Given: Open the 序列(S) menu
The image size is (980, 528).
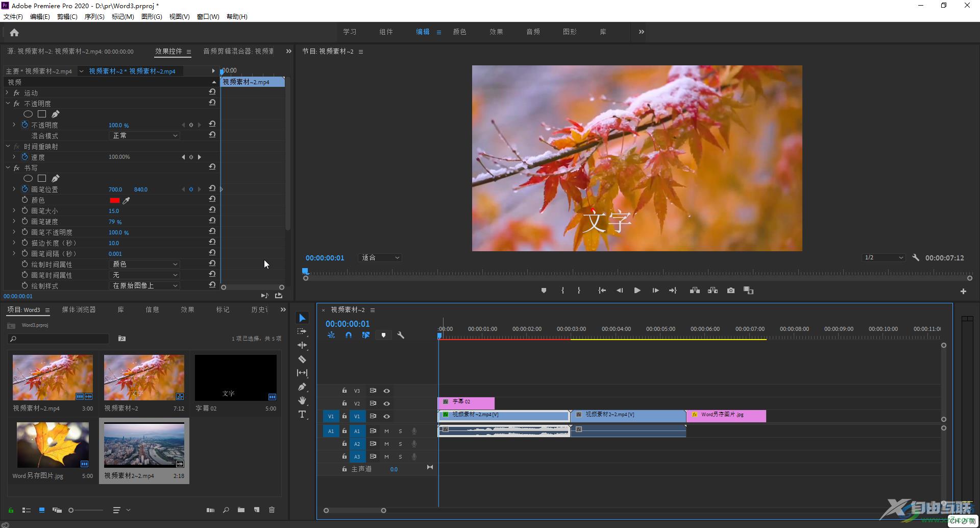Looking at the screenshot, I should click(x=94, y=17).
